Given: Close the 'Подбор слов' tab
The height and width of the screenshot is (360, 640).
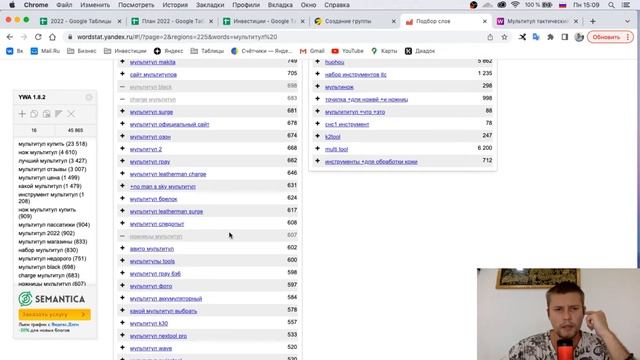Looking at the screenshot, I should 484,21.
